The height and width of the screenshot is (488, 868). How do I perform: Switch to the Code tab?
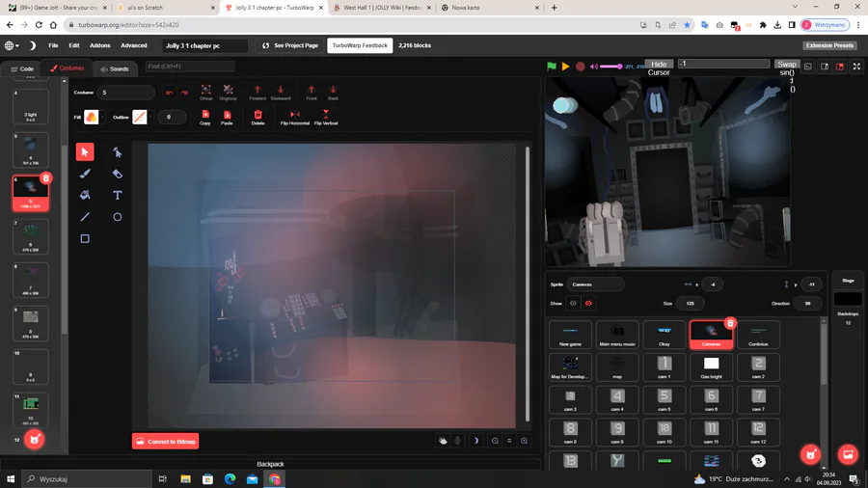click(x=22, y=68)
